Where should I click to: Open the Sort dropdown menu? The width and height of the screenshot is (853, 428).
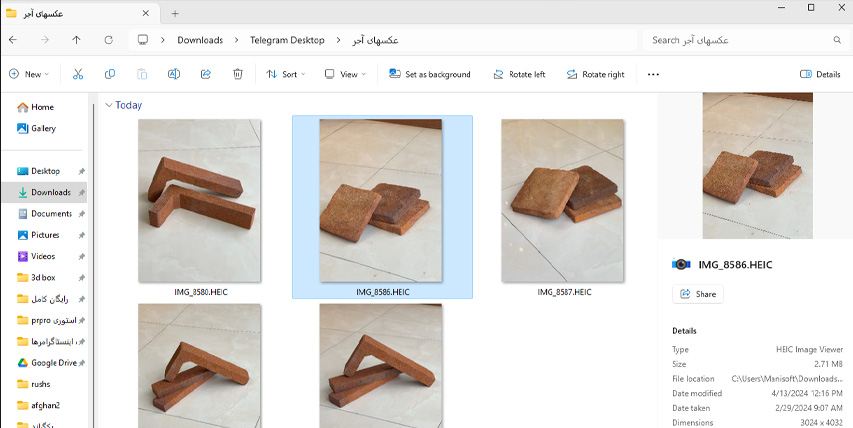285,74
